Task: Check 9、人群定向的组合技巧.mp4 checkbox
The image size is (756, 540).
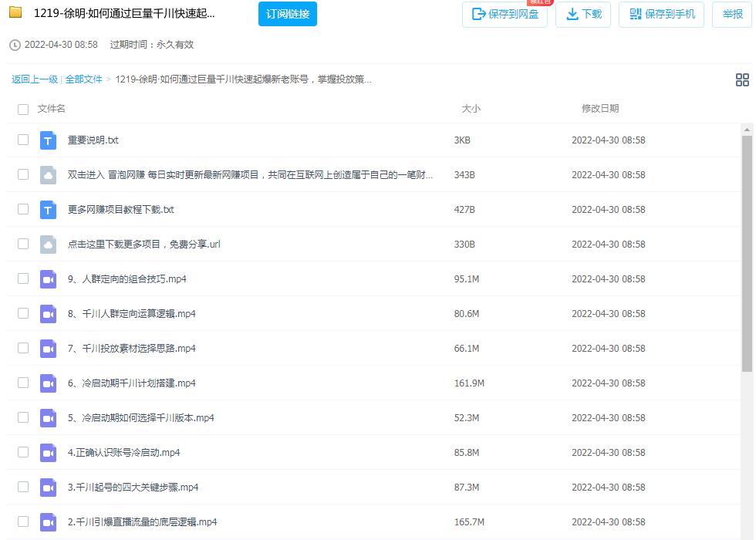Action: coord(23,278)
